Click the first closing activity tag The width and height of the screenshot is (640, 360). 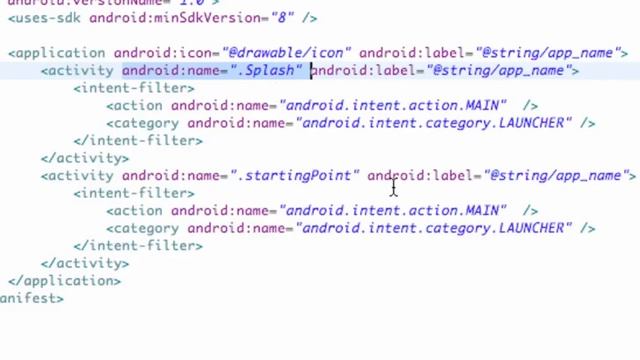(x=85, y=158)
